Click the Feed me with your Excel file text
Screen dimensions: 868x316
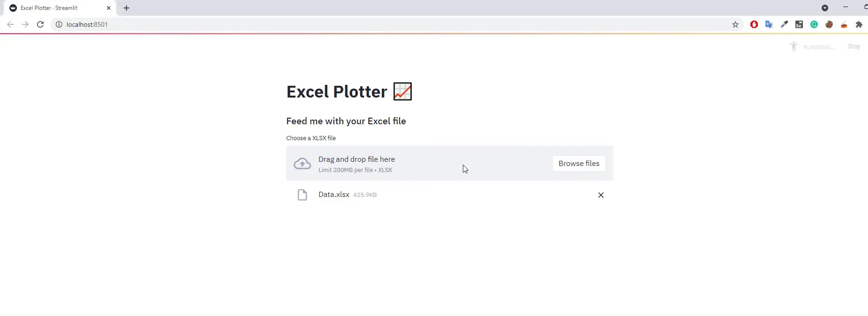(346, 121)
